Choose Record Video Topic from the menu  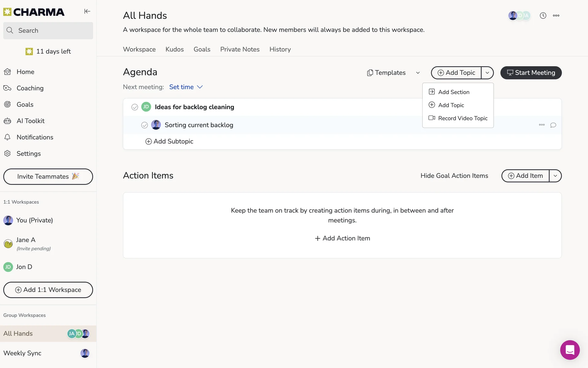click(458, 118)
